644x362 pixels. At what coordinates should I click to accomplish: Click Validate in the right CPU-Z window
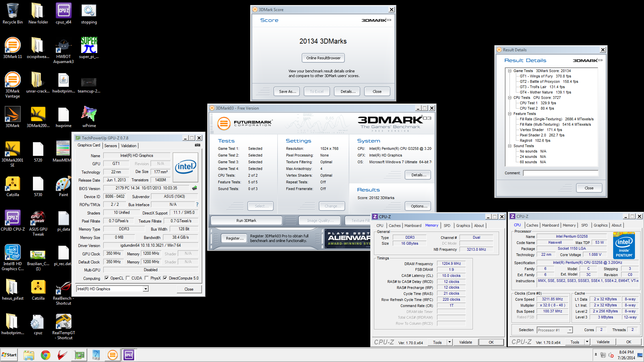coord(603,342)
